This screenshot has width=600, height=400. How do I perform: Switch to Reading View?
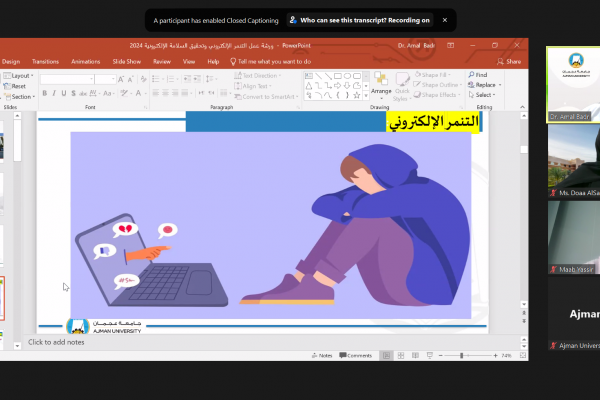click(x=415, y=356)
